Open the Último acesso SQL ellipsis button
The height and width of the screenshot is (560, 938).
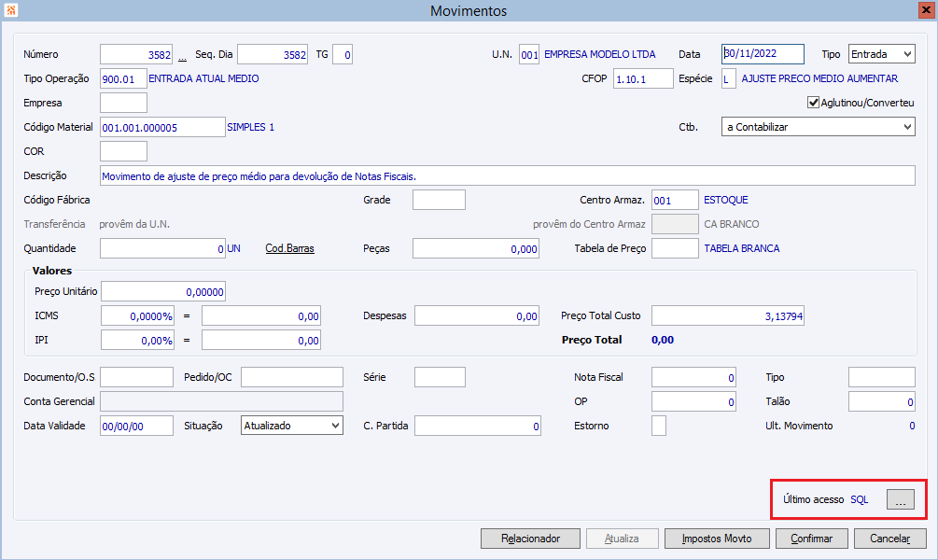tap(901, 499)
